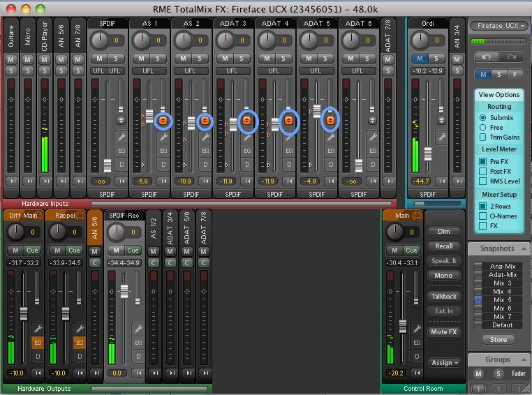Expand the CD-Player channel strip

tap(46, 181)
